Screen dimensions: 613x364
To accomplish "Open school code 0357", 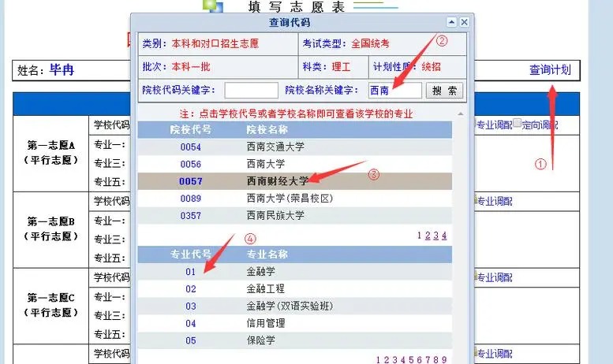I will click(190, 216).
